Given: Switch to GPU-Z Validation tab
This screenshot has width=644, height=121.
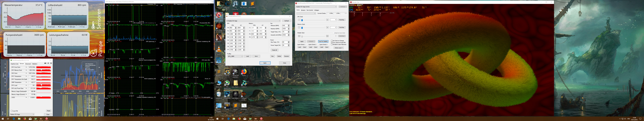Looking at the screenshot, I should (x=35, y=64).
